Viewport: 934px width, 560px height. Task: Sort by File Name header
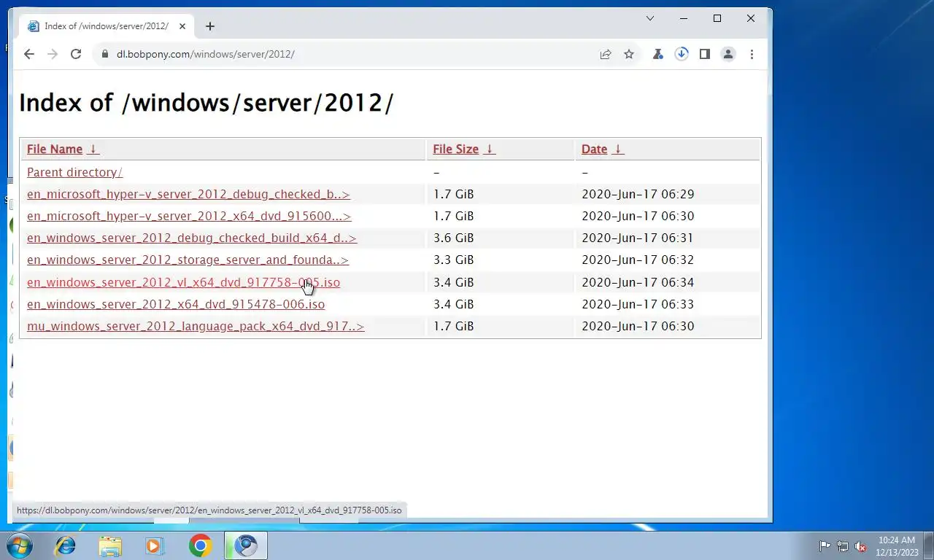(55, 149)
